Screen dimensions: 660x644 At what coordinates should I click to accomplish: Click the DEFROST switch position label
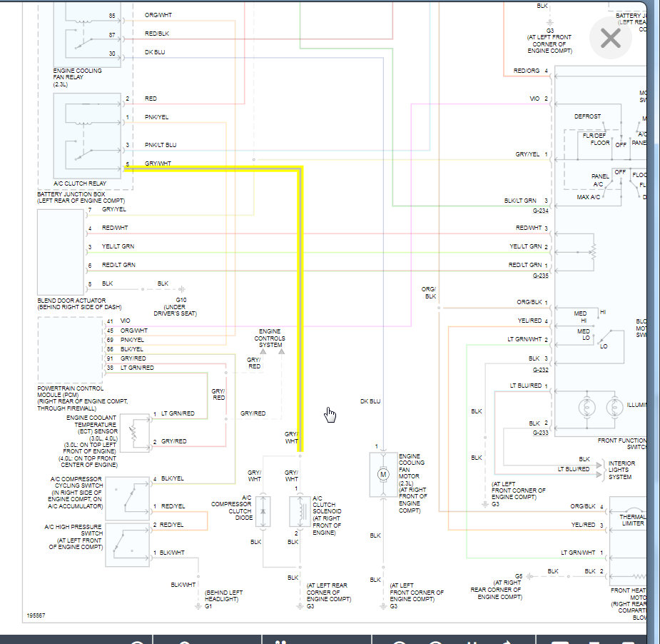click(587, 116)
